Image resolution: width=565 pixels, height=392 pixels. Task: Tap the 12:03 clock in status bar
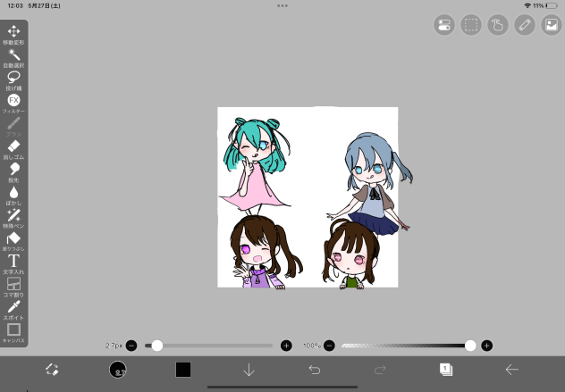click(x=15, y=5)
